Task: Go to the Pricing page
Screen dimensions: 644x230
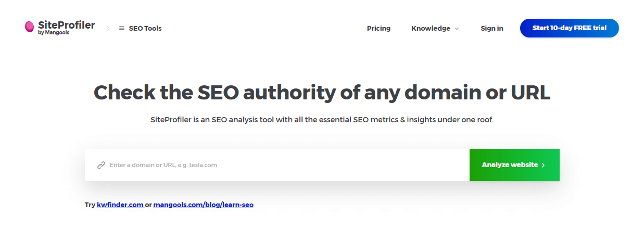Action: tap(378, 29)
